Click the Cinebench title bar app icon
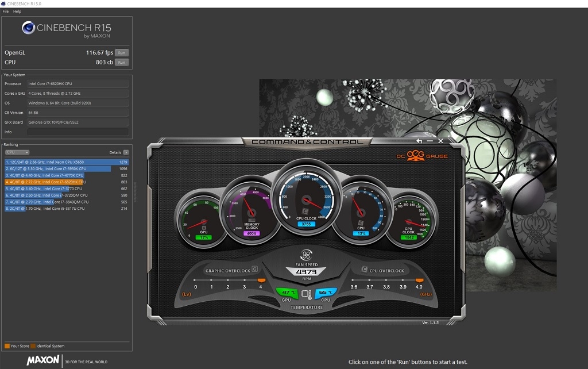The image size is (588, 369). pyautogui.click(x=3, y=4)
